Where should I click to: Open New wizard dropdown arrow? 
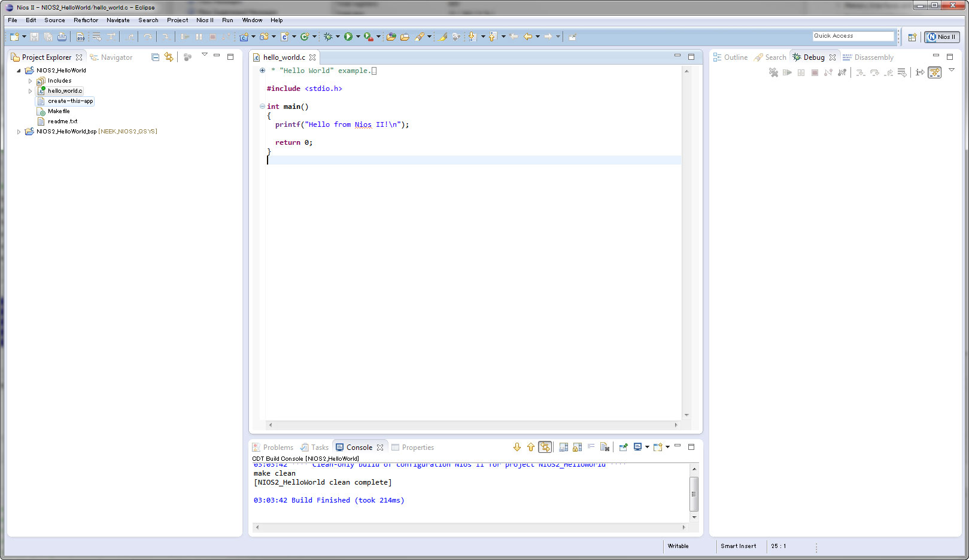tap(24, 37)
